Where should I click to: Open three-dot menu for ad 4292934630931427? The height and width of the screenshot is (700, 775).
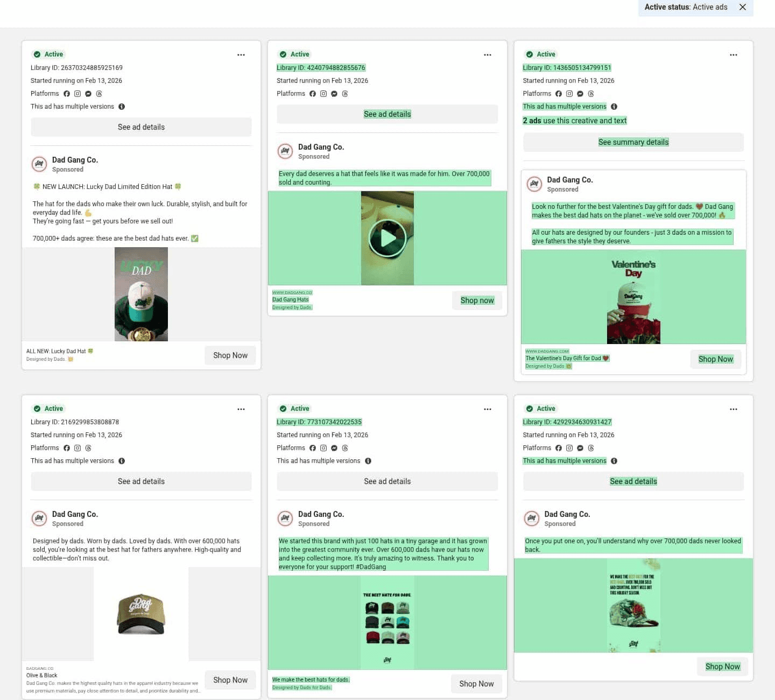(x=734, y=409)
